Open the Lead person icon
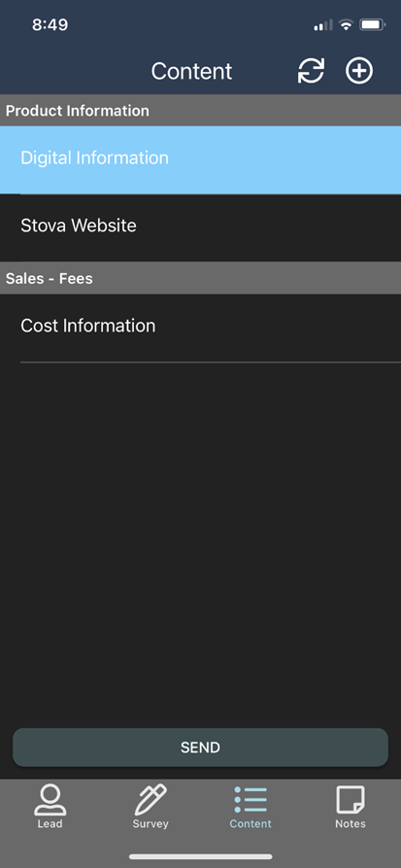This screenshot has width=401, height=868. pos(50,800)
